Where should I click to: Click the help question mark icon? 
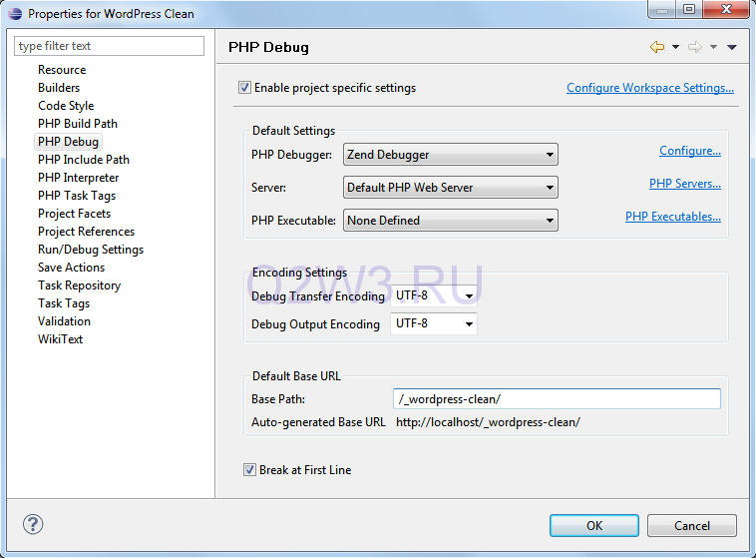[x=33, y=524]
